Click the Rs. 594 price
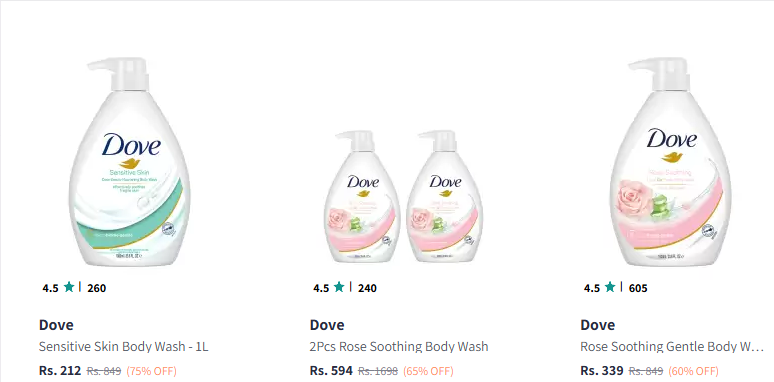The height and width of the screenshot is (382, 774). (x=331, y=371)
